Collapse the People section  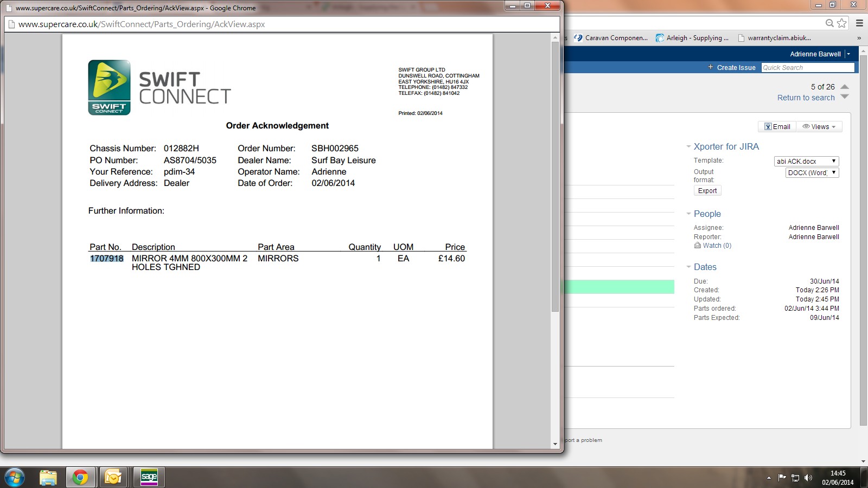(x=688, y=214)
